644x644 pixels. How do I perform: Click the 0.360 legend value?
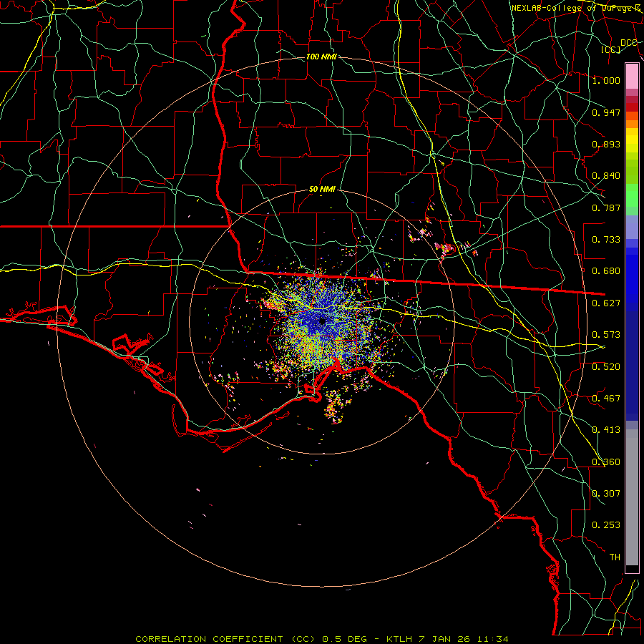tap(606, 462)
